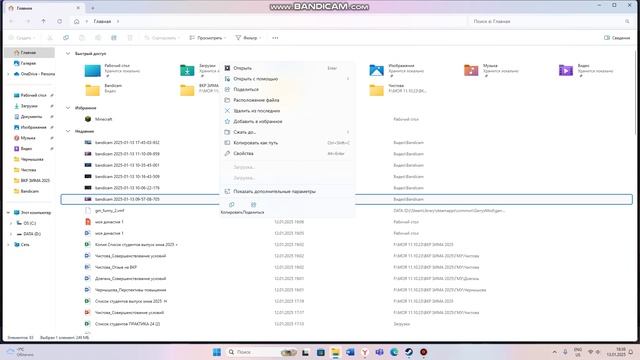The height and width of the screenshot is (360, 640).
Task: Collapse the Этот компьютер tree node
Action: point(9,213)
